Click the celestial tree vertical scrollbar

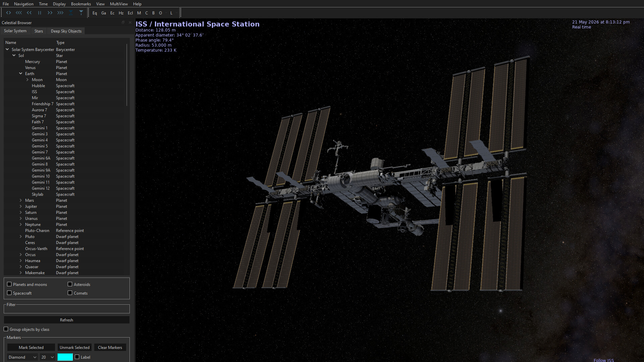[x=127, y=75]
